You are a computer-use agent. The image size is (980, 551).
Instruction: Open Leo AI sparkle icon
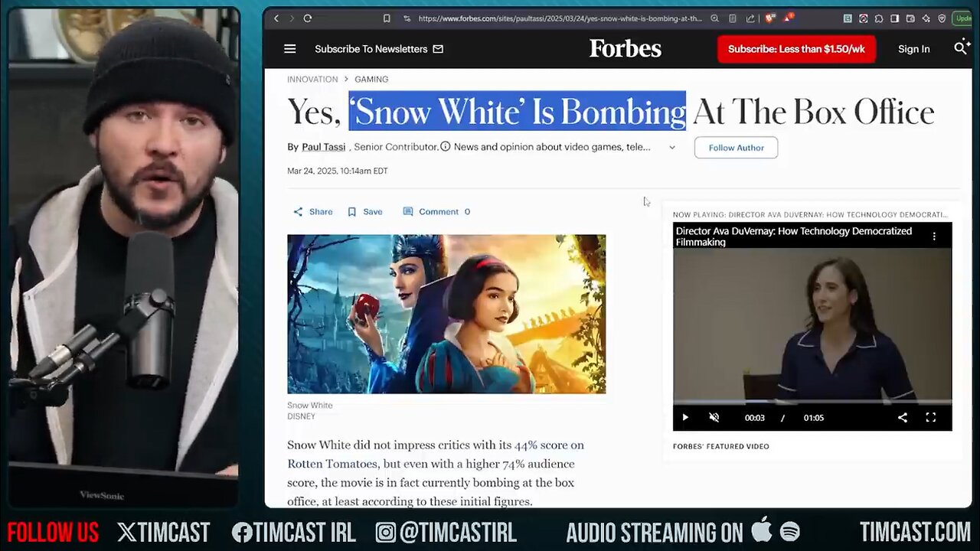926,18
